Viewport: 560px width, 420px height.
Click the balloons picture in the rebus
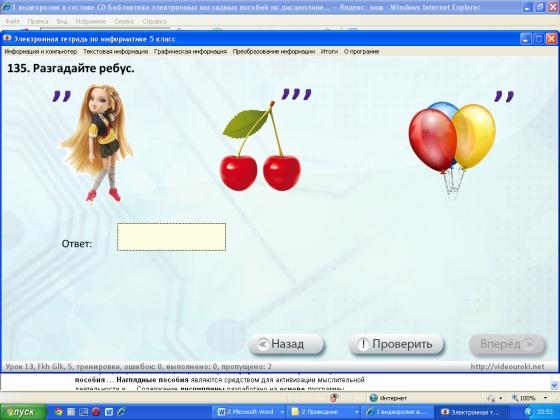click(452, 150)
